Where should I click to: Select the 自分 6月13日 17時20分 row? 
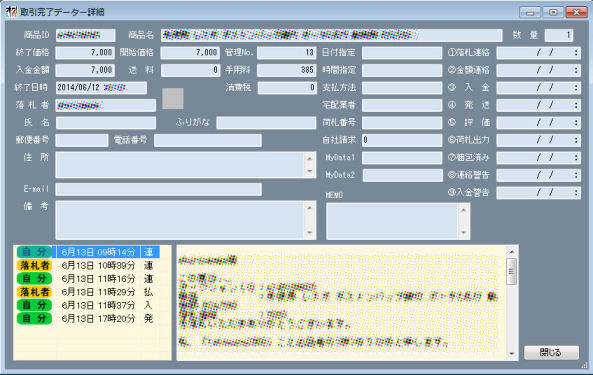click(x=88, y=318)
